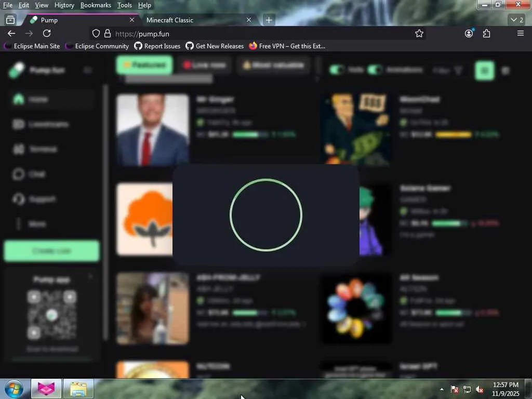The image size is (532, 399).
Task: Open Action Center flag tray icon
Action: (455, 389)
